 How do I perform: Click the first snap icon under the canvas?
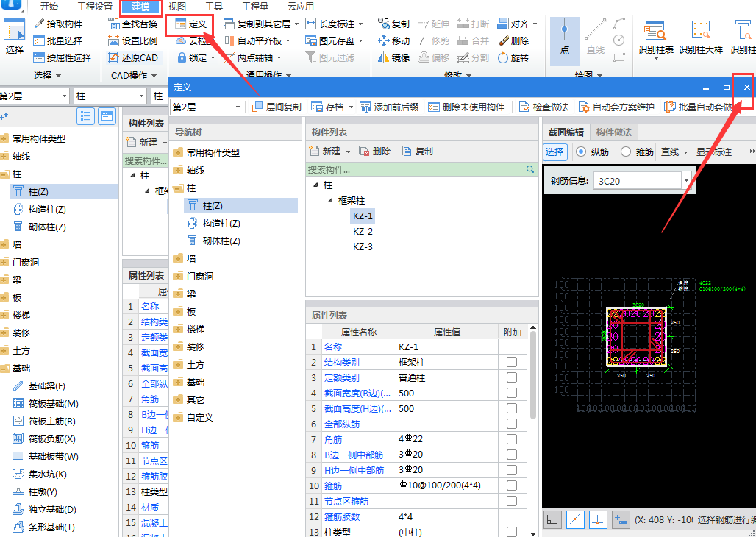click(x=552, y=520)
